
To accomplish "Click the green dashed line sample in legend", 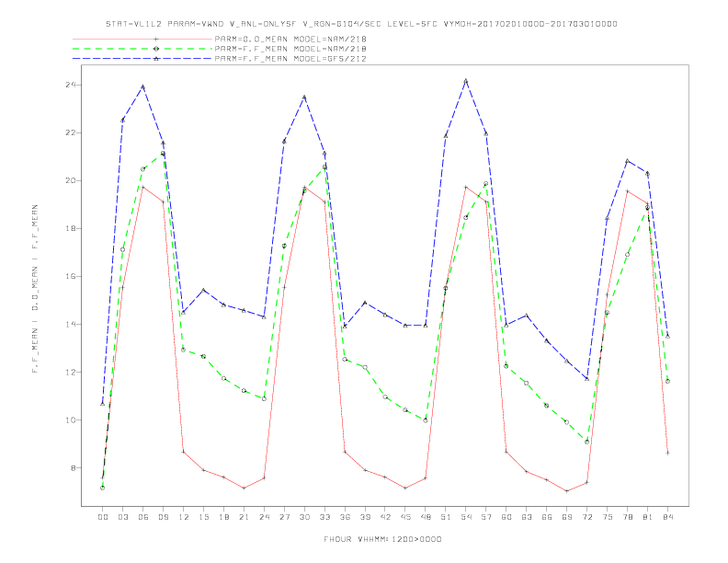I will click(142, 49).
